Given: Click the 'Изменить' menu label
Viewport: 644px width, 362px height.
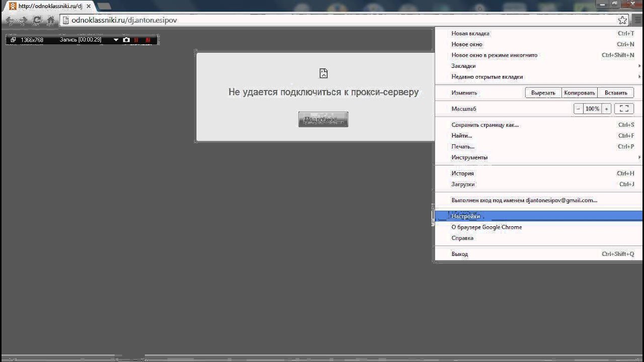Looking at the screenshot, I should tap(464, 93).
